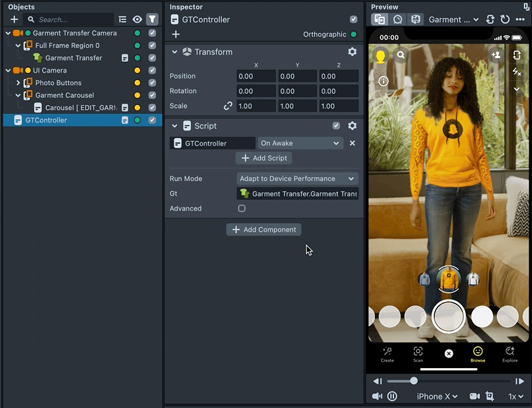This screenshot has width=532, height=408.
Task: Open the Run Mode dropdown
Action: (x=297, y=178)
